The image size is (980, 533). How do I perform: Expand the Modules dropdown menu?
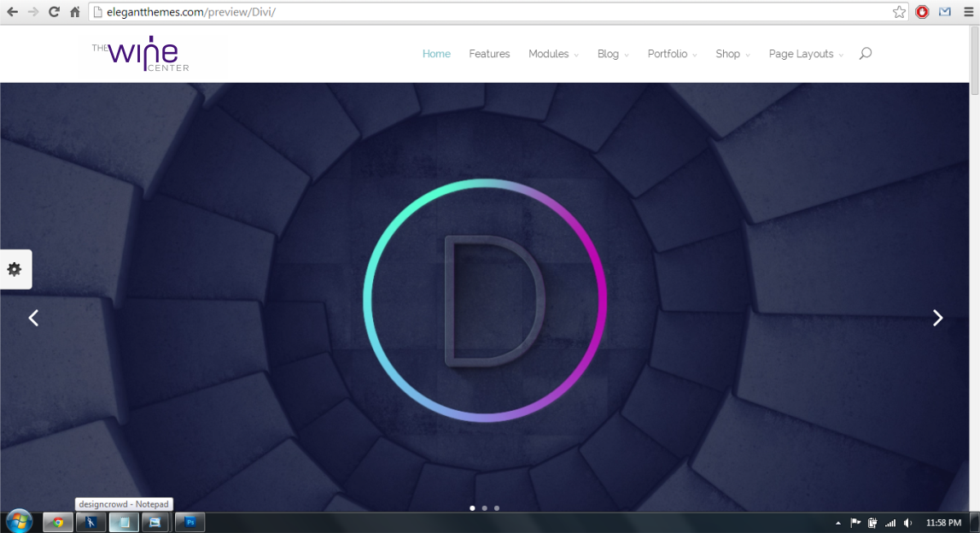click(552, 54)
